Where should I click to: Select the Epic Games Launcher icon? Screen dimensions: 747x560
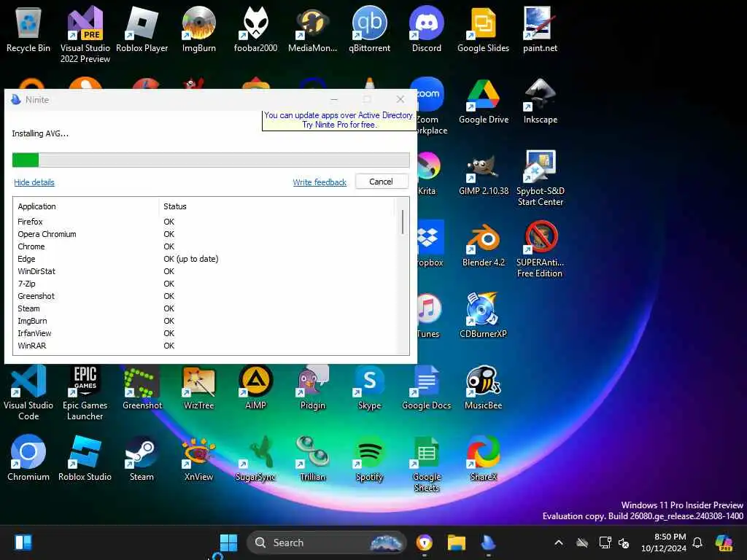coord(85,392)
